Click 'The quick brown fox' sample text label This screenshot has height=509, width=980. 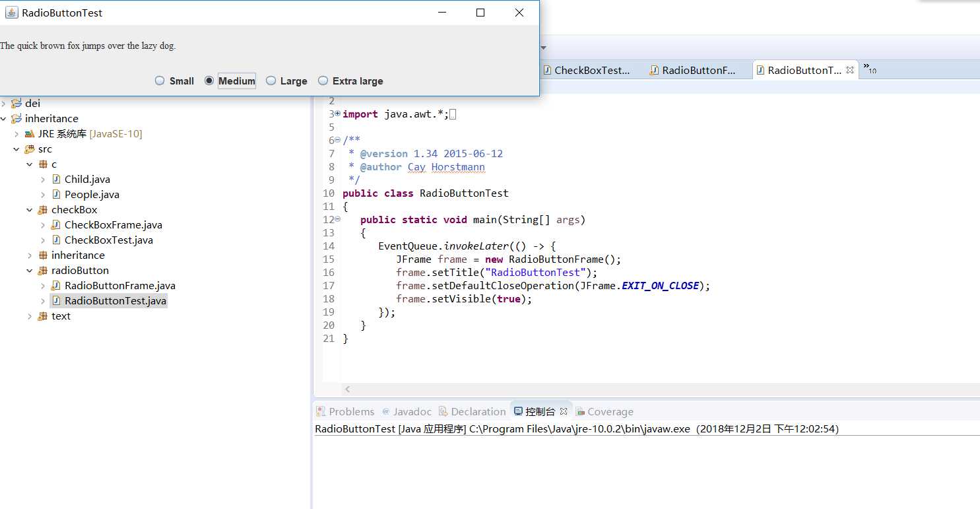[x=88, y=46]
